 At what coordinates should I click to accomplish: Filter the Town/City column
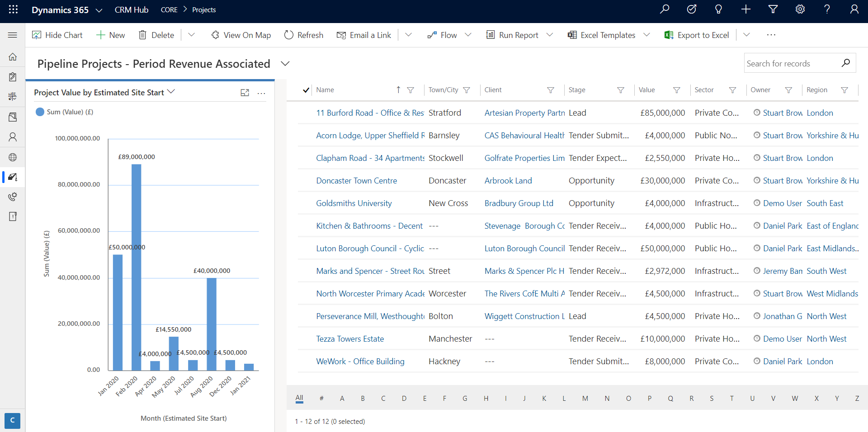467,90
